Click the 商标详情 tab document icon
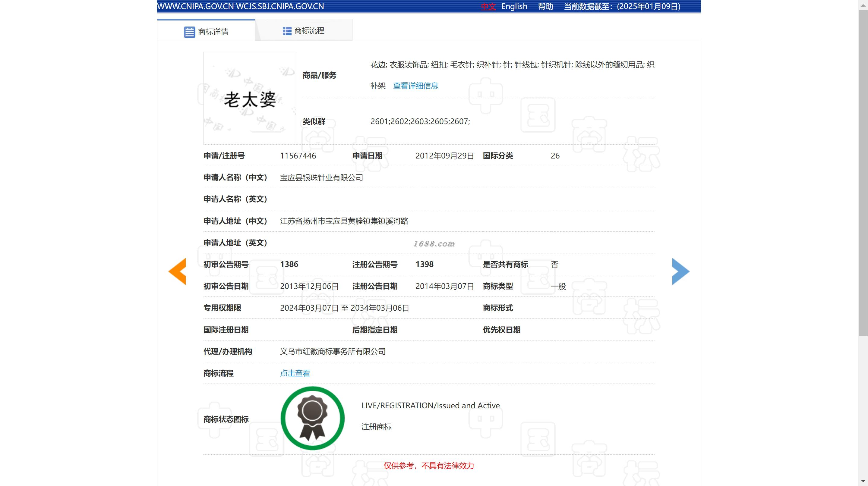Viewport: 868px width, 486px height. coord(189,32)
